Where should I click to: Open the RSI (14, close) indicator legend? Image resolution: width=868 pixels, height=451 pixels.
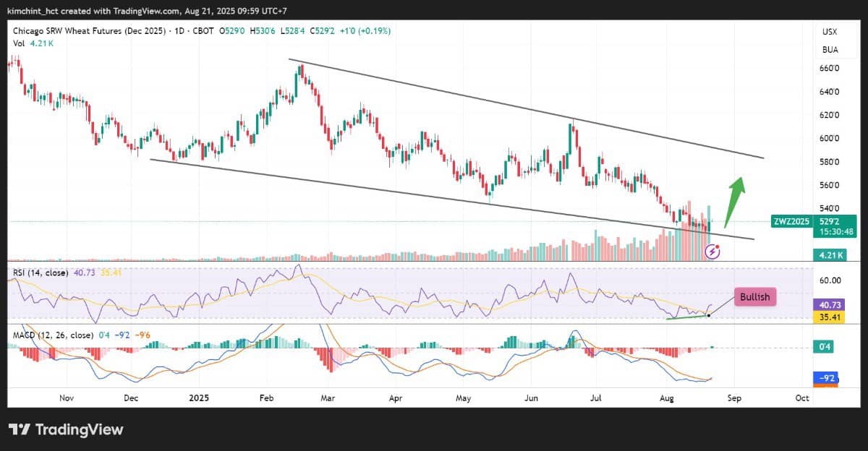pos(41,272)
